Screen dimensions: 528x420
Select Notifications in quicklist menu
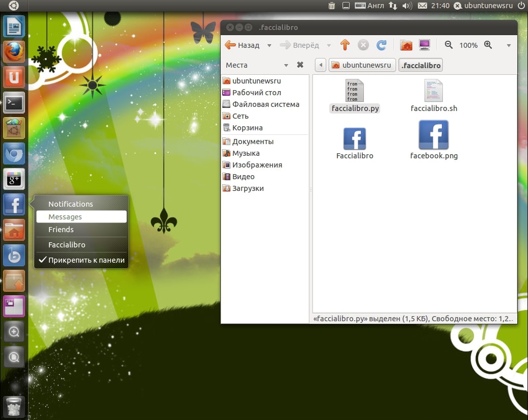click(x=82, y=204)
